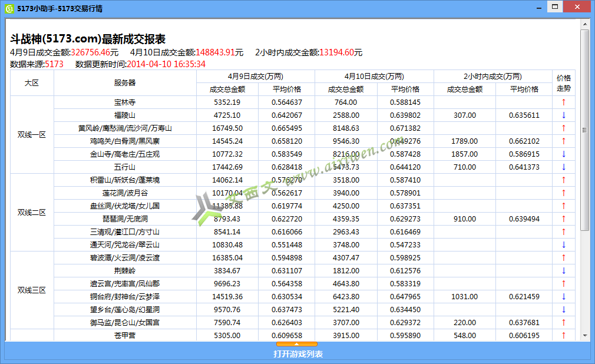Select server name 苍甲营
595x364 pixels.
coord(125,336)
